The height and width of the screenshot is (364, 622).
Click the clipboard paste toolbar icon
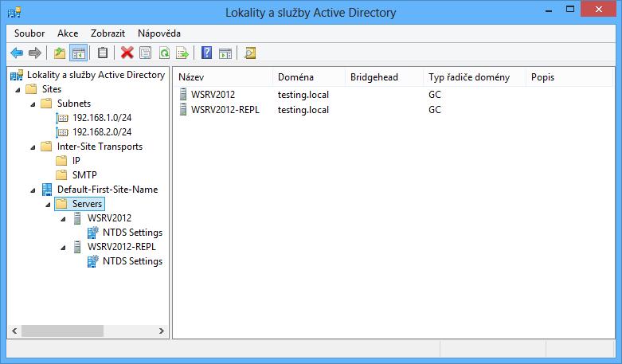click(x=103, y=53)
